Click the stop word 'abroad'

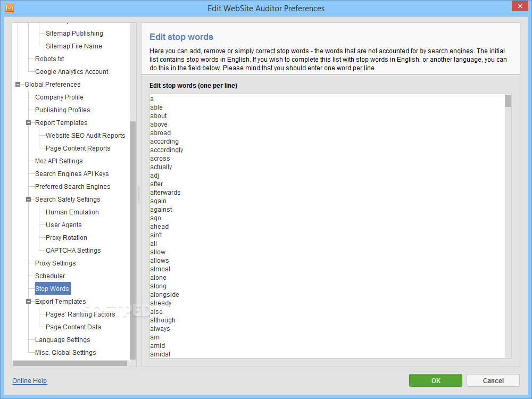point(161,133)
